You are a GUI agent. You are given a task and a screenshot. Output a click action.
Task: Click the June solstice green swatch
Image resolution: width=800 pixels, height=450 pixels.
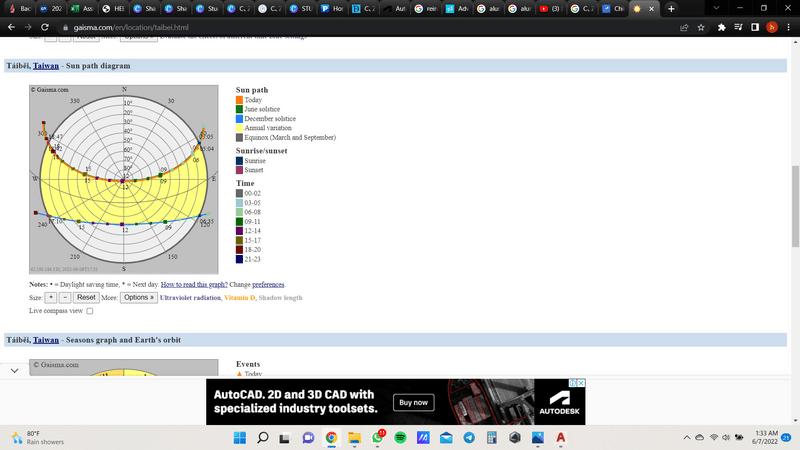click(x=239, y=109)
